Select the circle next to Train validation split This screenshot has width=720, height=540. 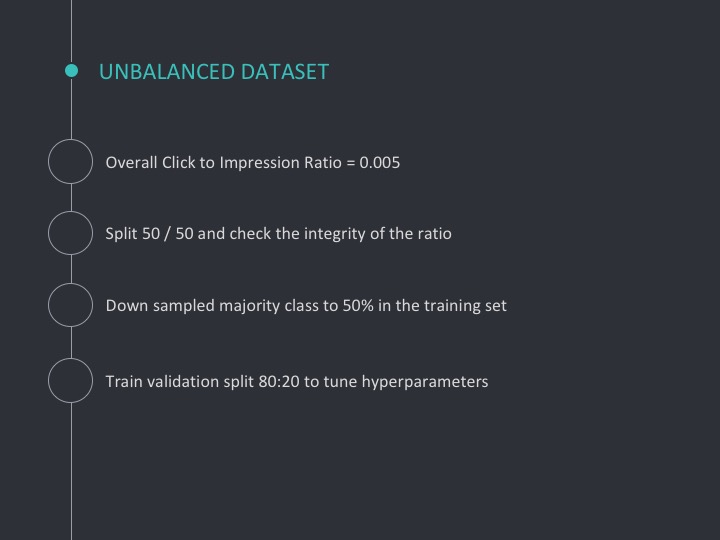click(x=71, y=381)
